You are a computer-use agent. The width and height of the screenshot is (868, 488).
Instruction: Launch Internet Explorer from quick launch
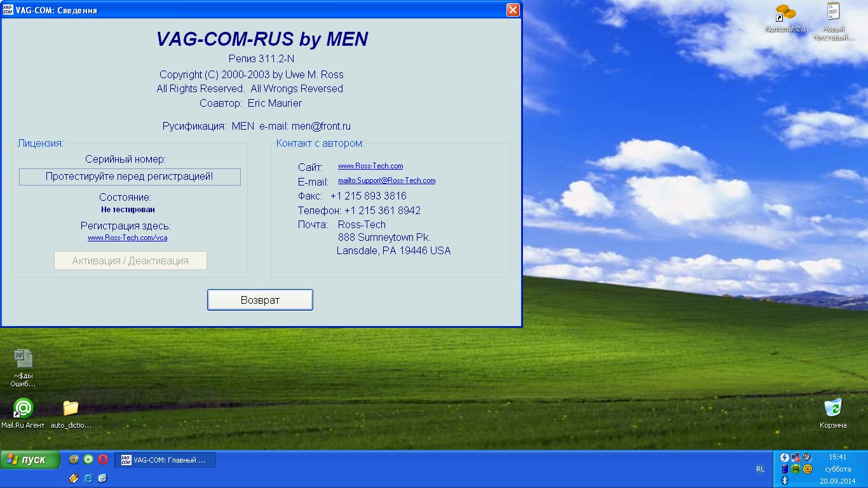[x=88, y=478]
